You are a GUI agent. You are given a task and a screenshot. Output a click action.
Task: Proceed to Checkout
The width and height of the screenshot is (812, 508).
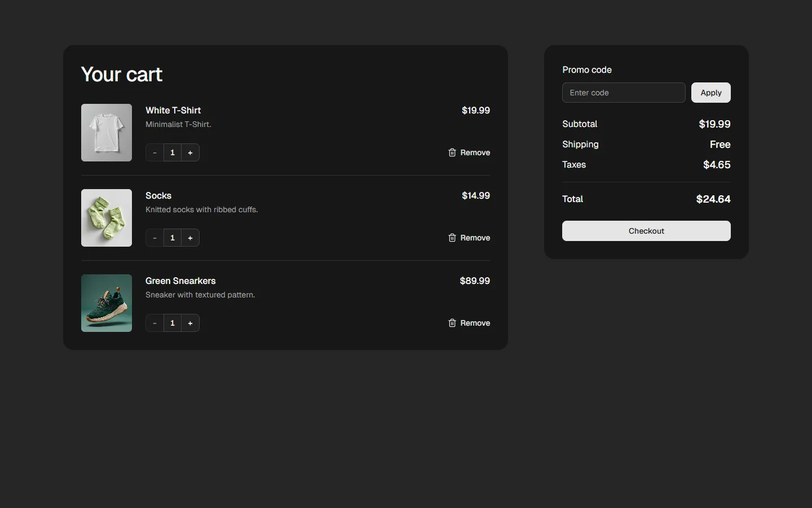(646, 231)
